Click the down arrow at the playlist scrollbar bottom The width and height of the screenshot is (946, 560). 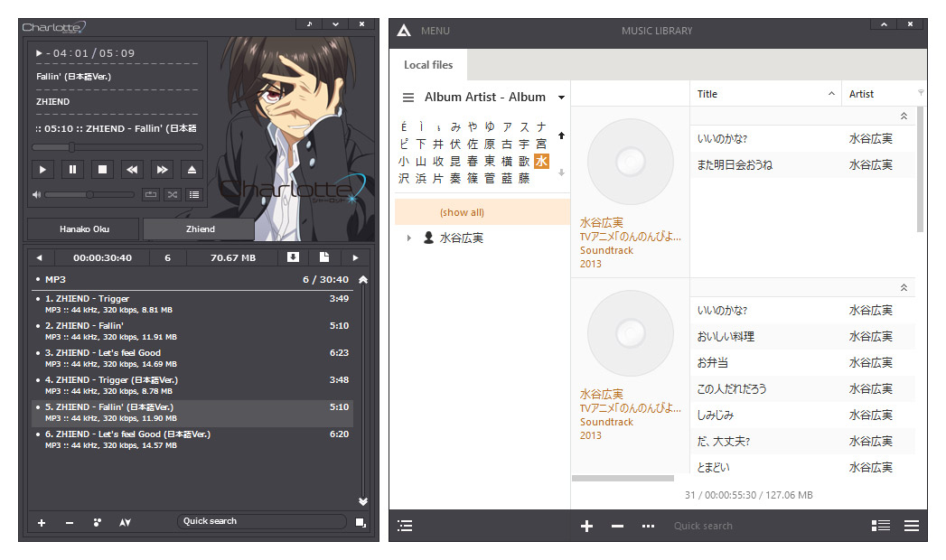[x=363, y=501]
